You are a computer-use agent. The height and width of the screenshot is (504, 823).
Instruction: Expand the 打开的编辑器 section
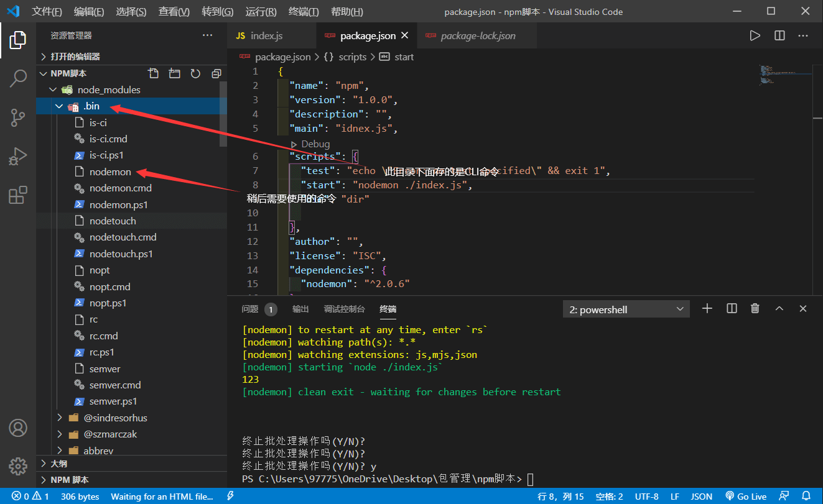point(131,57)
